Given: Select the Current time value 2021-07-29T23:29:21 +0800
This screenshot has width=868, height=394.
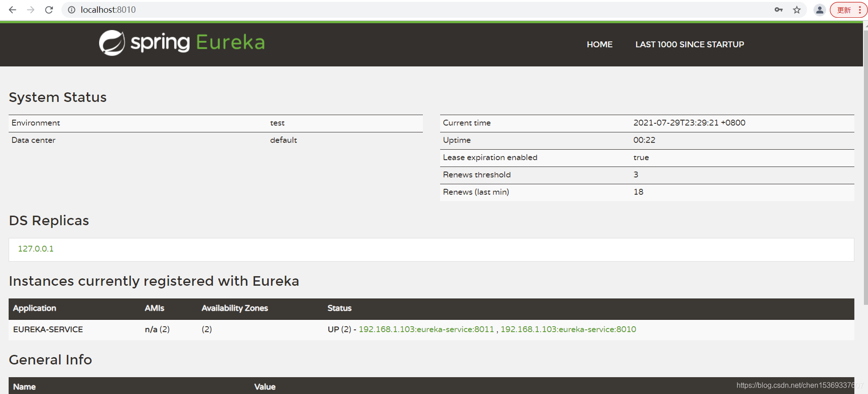Looking at the screenshot, I should pos(689,123).
